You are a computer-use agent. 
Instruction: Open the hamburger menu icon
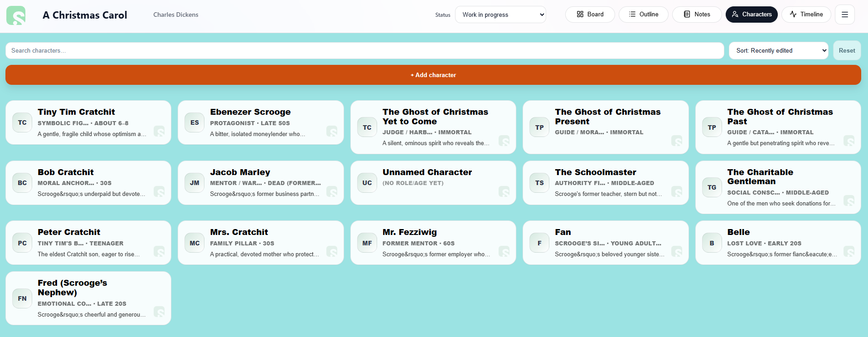pos(844,15)
